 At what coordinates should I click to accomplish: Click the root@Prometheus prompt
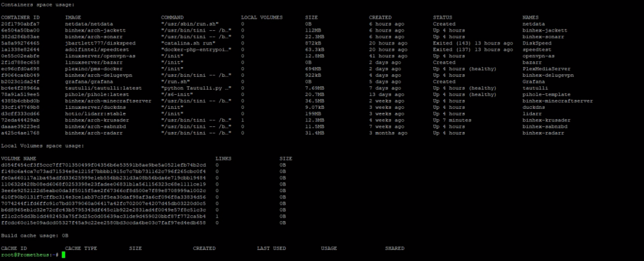(x=30, y=255)
